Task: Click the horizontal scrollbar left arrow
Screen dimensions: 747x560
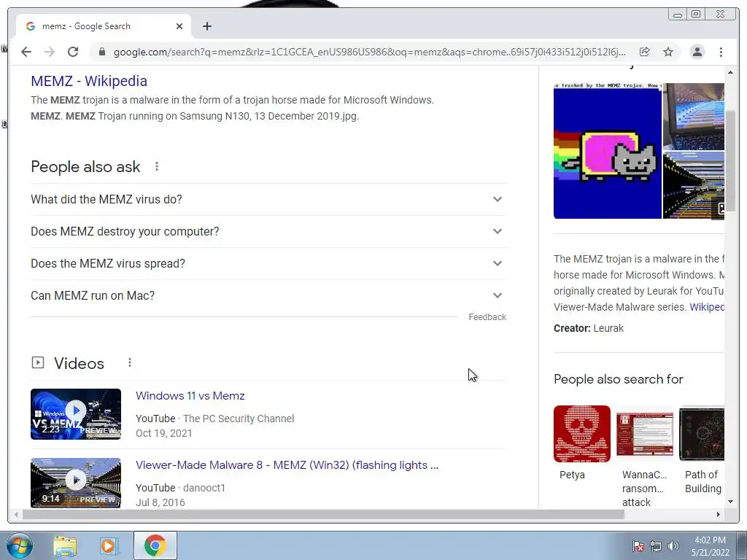Action: click(16, 514)
